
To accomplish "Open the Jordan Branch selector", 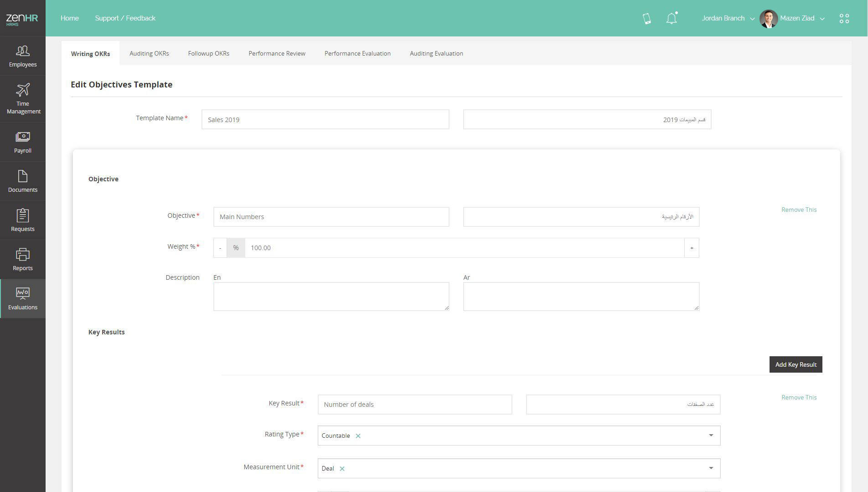I will pos(728,18).
